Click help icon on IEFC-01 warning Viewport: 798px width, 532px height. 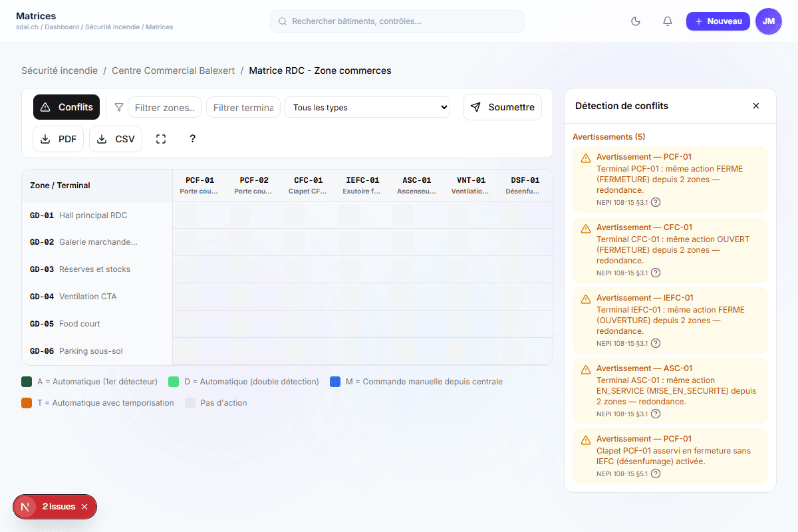click(x=656, y=343)
